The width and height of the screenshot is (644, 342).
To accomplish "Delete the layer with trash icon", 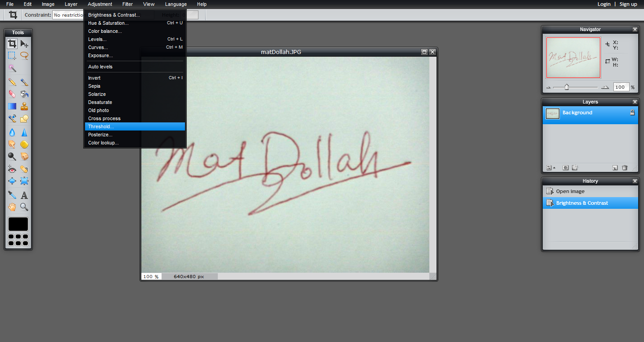I will pyautogui.click(x=625, y=168).
